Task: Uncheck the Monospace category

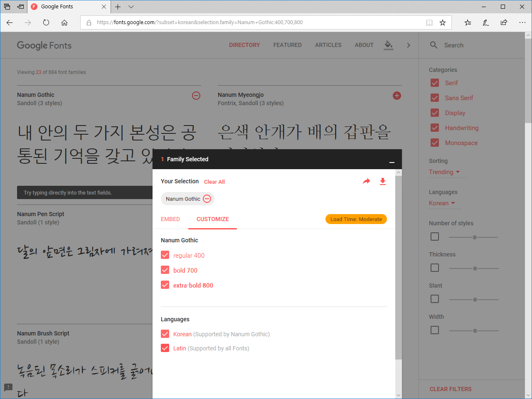Action: tap(435, 143)
